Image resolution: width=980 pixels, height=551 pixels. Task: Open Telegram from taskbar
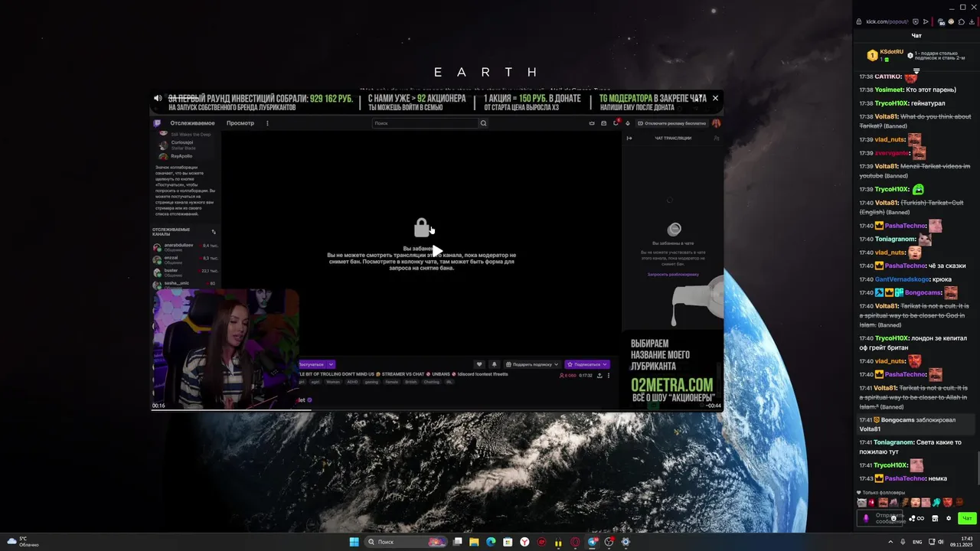[x=593, y=542]
